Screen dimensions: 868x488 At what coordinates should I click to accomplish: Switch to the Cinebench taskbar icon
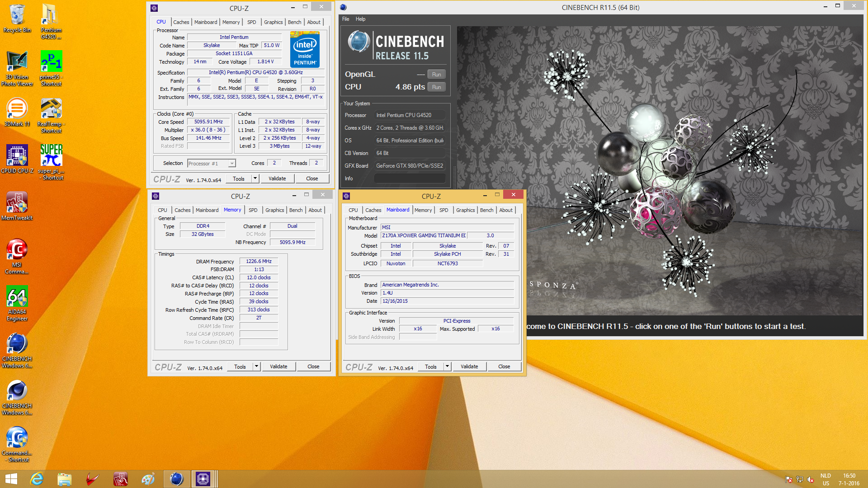tap(176, 479)
